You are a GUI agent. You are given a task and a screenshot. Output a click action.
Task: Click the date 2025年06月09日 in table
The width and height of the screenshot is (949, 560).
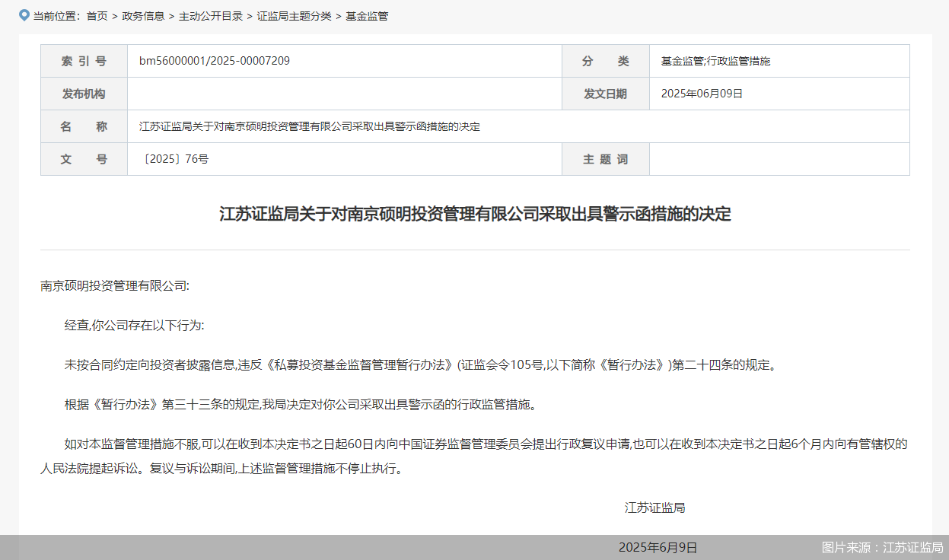pyautogui.click(x=702, y=94)
